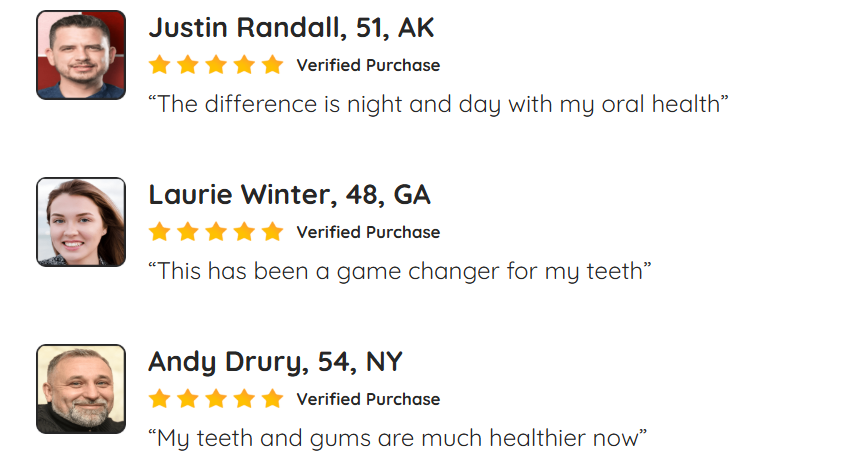852x476 pixels.
Task: Click the "night and day" review quote
Action: point(437,104)
